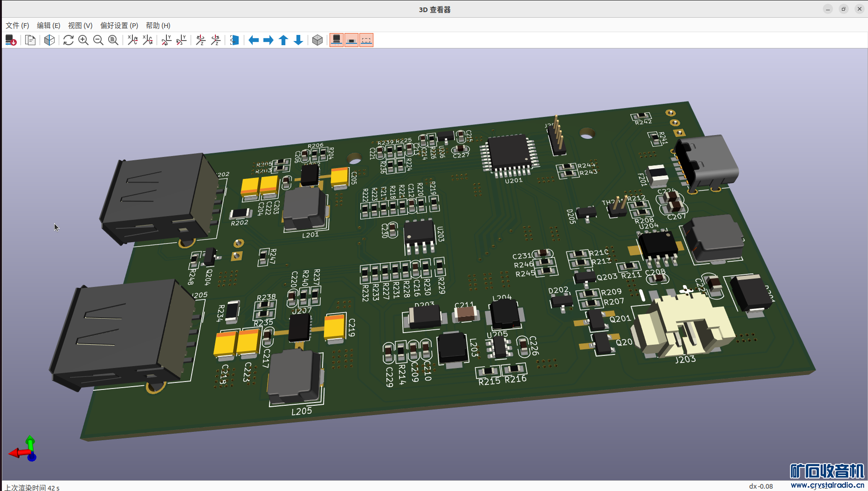The width and height of the screenshot is (868, 491).
Task: Click the zoom in magnifier icon
Action: [x=83, y=40]
